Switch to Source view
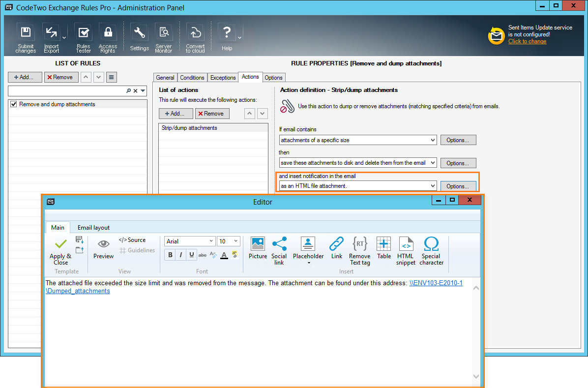Screen dimensions: 588x388 click(132, 240)
